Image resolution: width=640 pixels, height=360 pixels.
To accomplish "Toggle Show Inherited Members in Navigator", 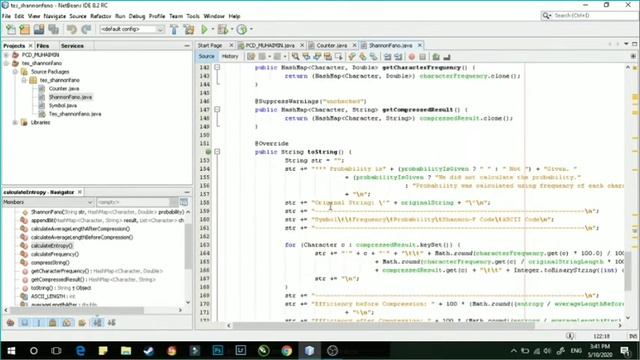I will [x=11, y=323].
